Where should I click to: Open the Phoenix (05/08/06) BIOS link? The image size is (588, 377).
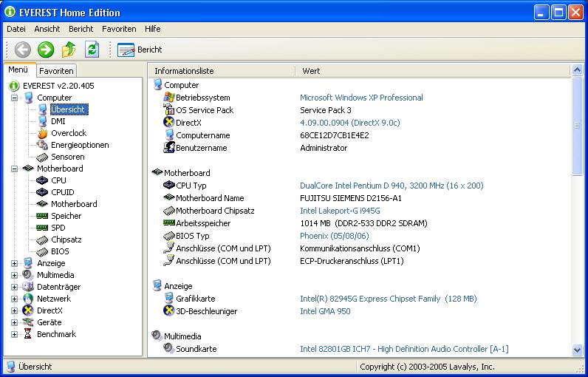(x=335, y=236)
